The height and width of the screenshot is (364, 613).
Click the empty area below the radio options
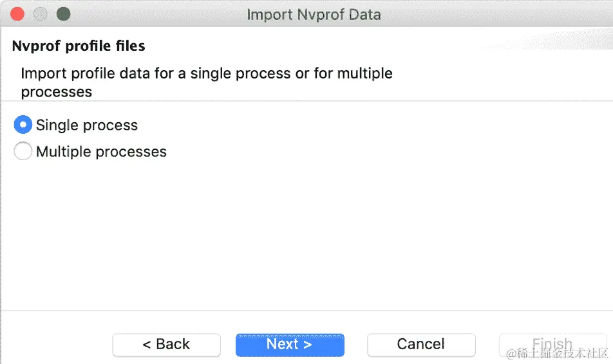(306, 234)
